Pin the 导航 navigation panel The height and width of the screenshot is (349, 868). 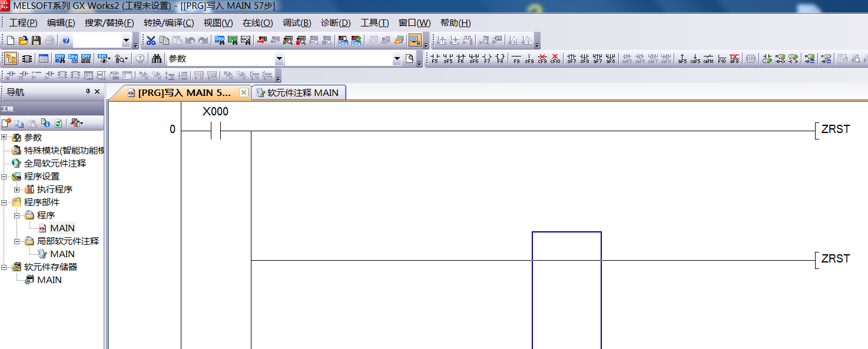coord(88,92)
